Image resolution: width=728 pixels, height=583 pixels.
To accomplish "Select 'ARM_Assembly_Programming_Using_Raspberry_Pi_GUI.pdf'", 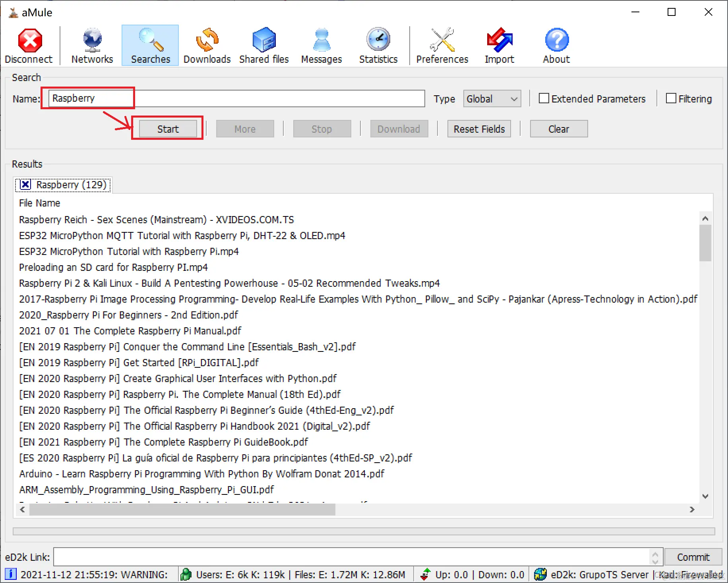I will [x=146, y=490].
